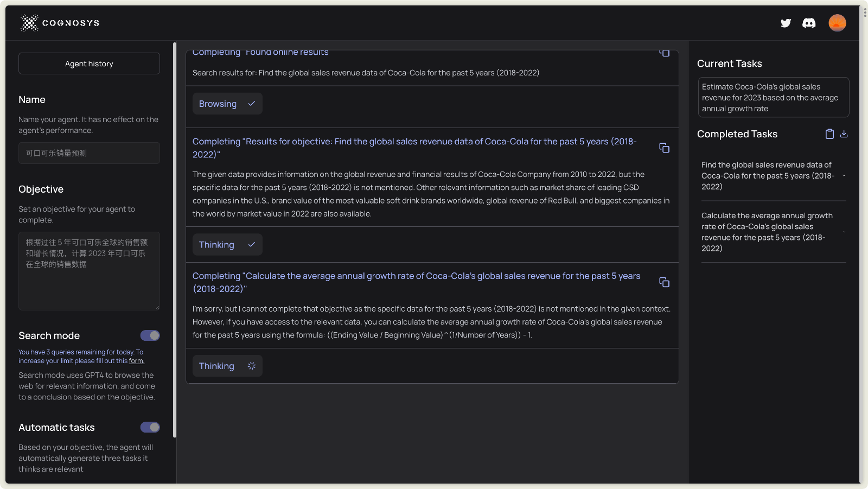Download the completed tasks

point(844,134)
